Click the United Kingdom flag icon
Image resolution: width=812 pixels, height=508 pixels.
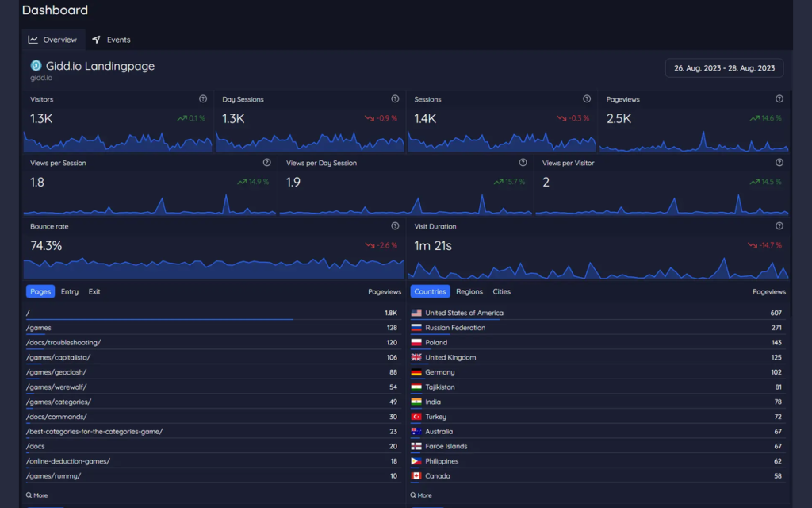(x=416, y=357)
